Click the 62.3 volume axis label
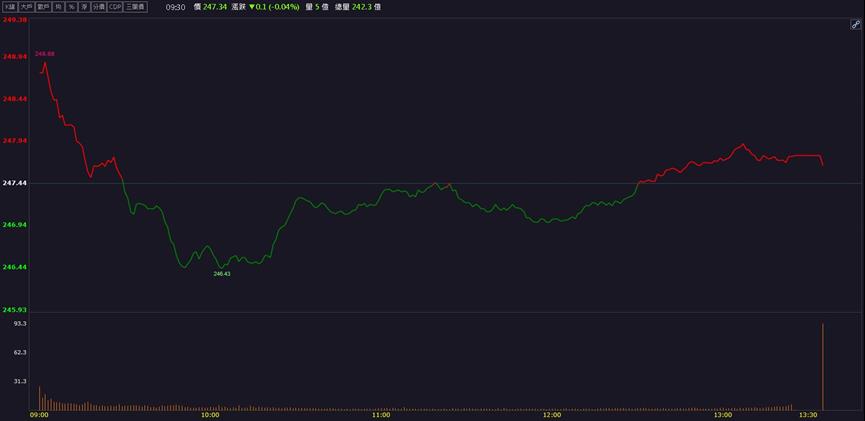The height and width of the screenshot is (421, 865). point(20,352)
